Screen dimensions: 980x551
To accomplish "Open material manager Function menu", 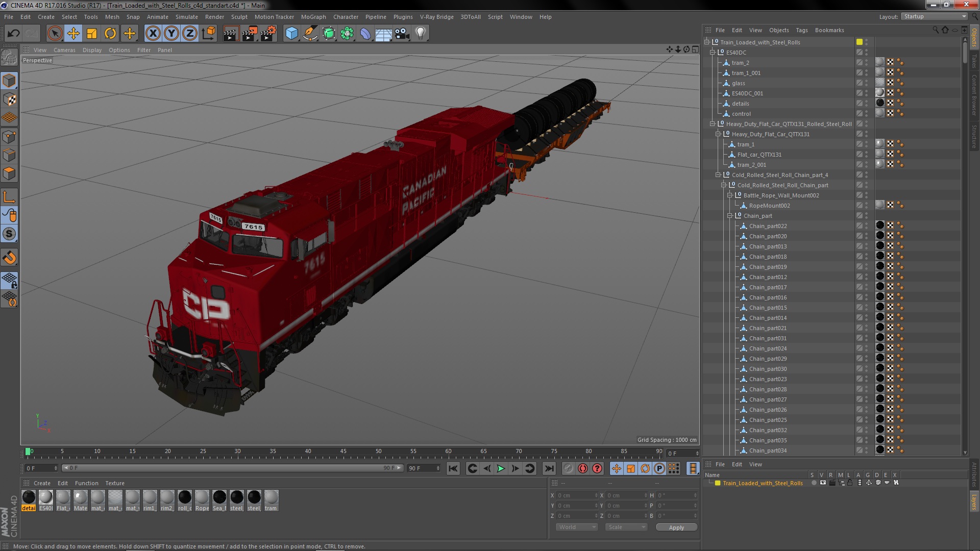I will point(87,483).
